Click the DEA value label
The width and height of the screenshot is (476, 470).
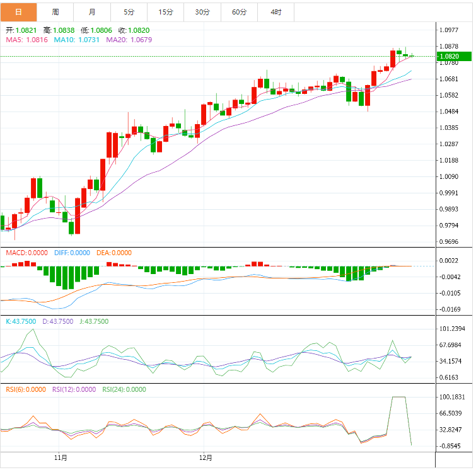[x=114, y=253]
